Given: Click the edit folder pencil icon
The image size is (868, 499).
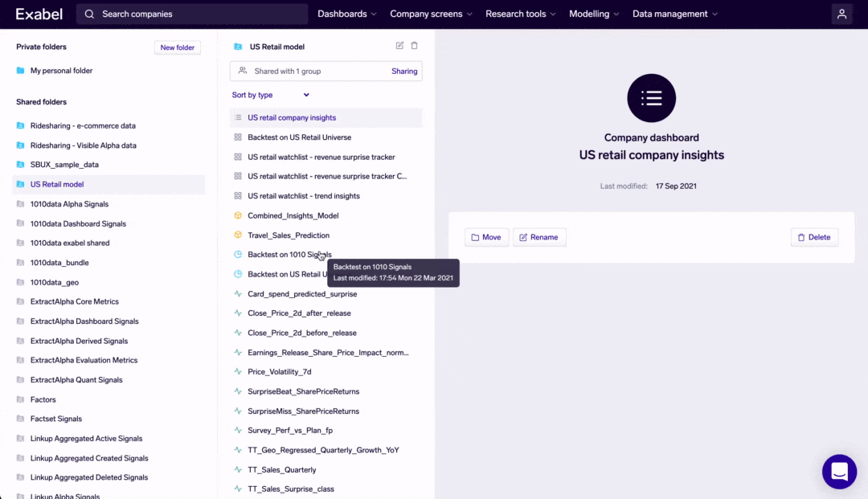Looking at the screenshot, I should [x=399, y=45].
